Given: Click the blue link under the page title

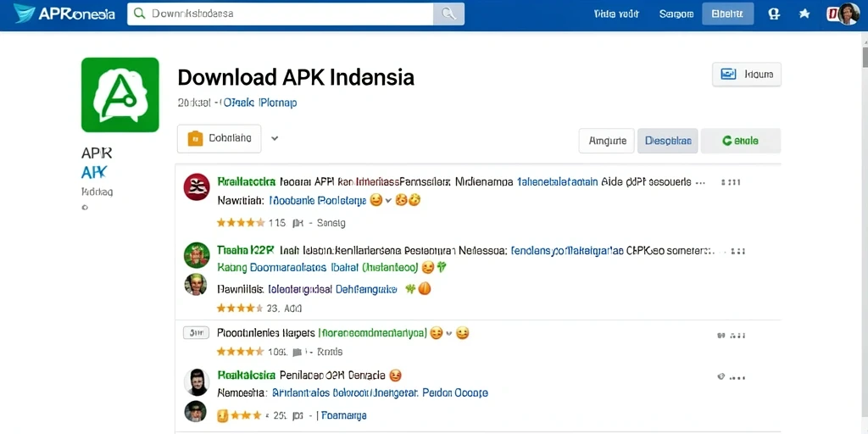Looking at the screenshot, I should (x=259, y=103).
